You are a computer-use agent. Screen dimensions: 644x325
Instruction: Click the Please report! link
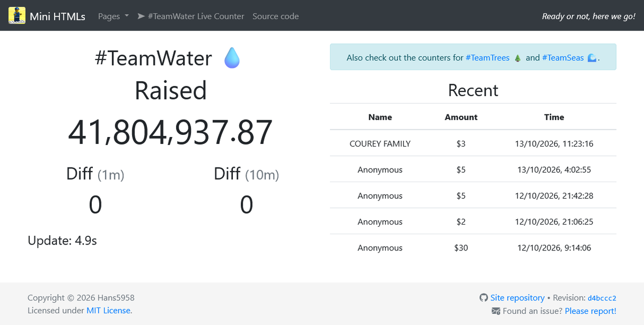tap(590, 311)
